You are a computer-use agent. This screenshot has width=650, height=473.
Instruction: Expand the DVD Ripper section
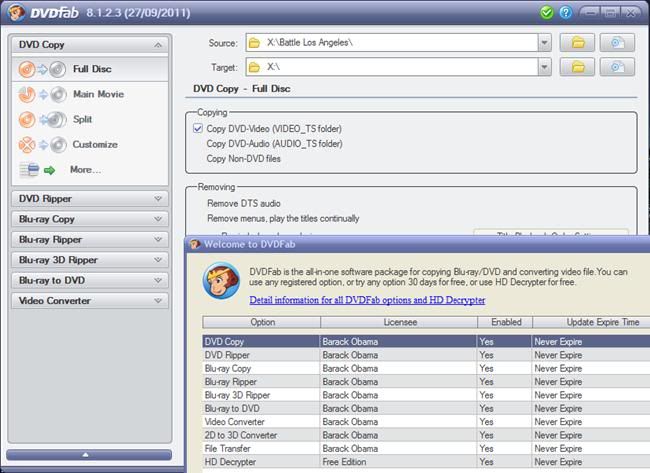click(x=90, y=199)
